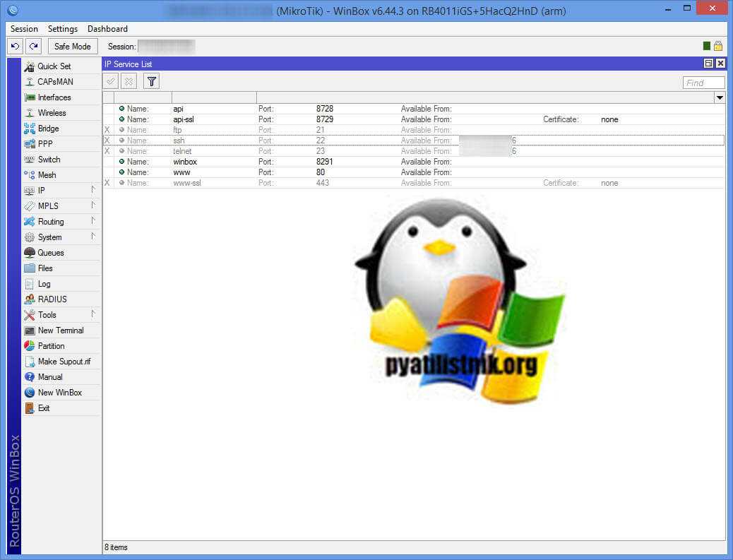This screenshot has width=733, height=560.
Task: Expand the MPLS submenu
Action: pos(61,206)
